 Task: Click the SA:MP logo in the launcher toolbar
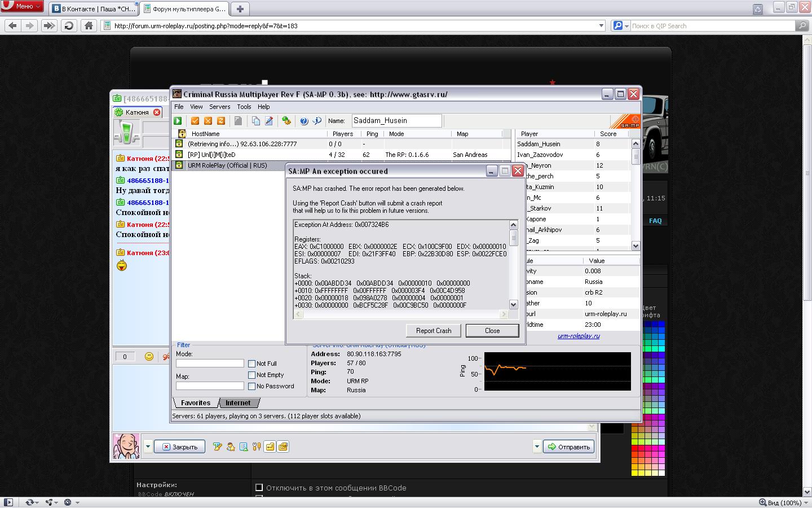(625, 121)
